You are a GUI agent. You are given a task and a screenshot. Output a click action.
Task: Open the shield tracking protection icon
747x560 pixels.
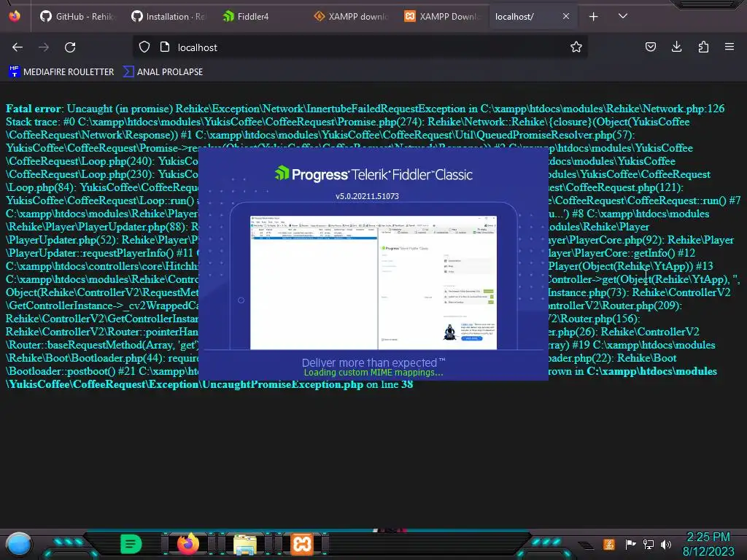144,47
